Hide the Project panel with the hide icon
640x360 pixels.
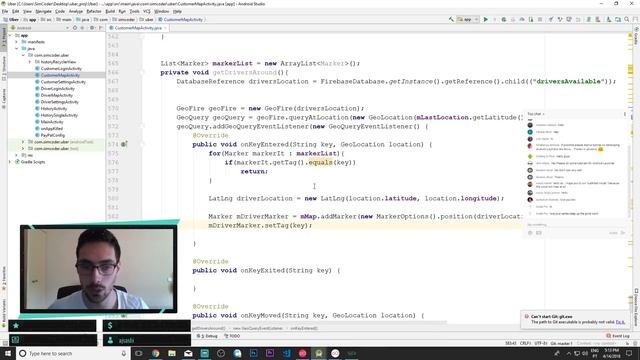point(101,28)
